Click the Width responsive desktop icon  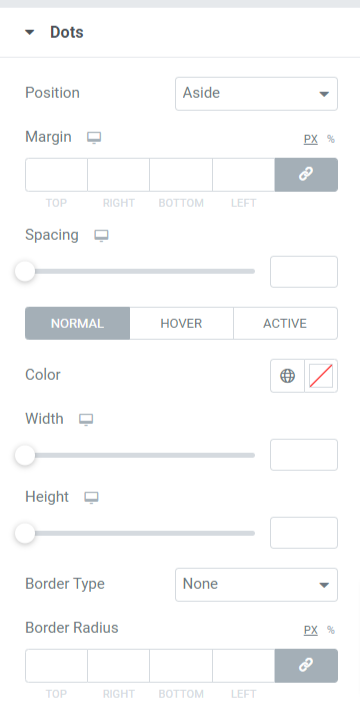point(86,419)
